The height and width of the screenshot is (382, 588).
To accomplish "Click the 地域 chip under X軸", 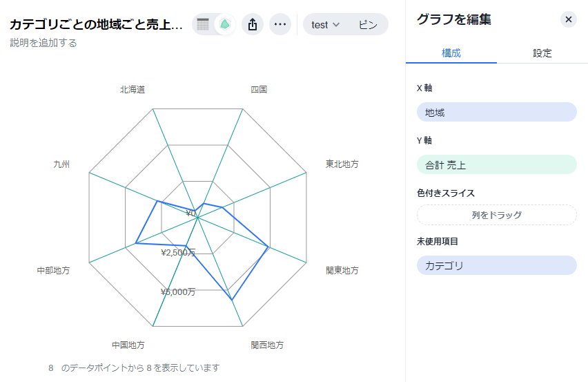I will [x=496, y=112].
